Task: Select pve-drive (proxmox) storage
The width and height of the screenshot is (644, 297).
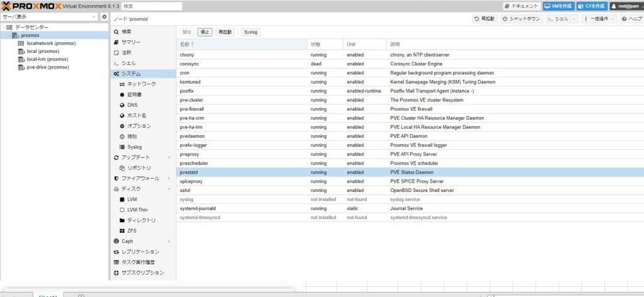Action: pyautogui.click(x=48, y=67)
